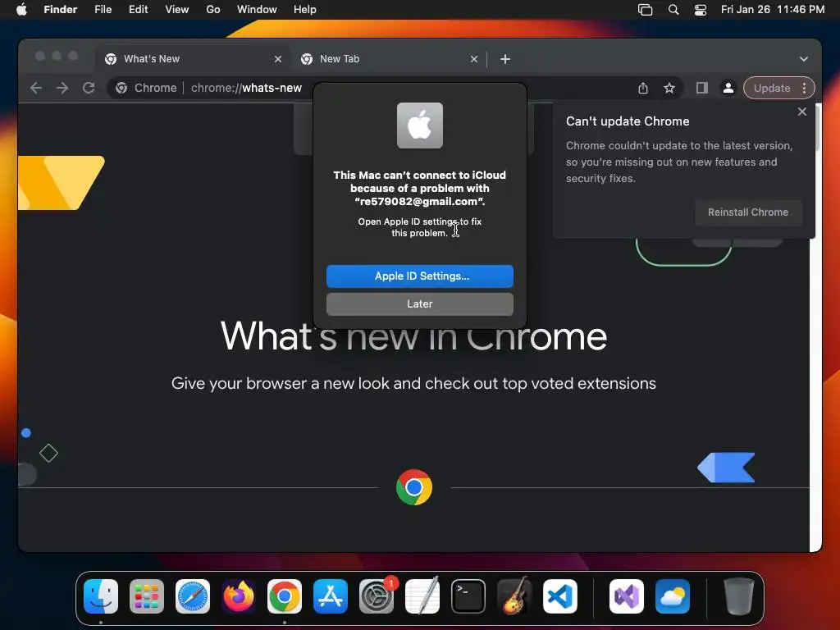The height and width of the screenshot is (630, 840).
Task: Open Launchpad from the Dock
Action: tap(147, 596)
